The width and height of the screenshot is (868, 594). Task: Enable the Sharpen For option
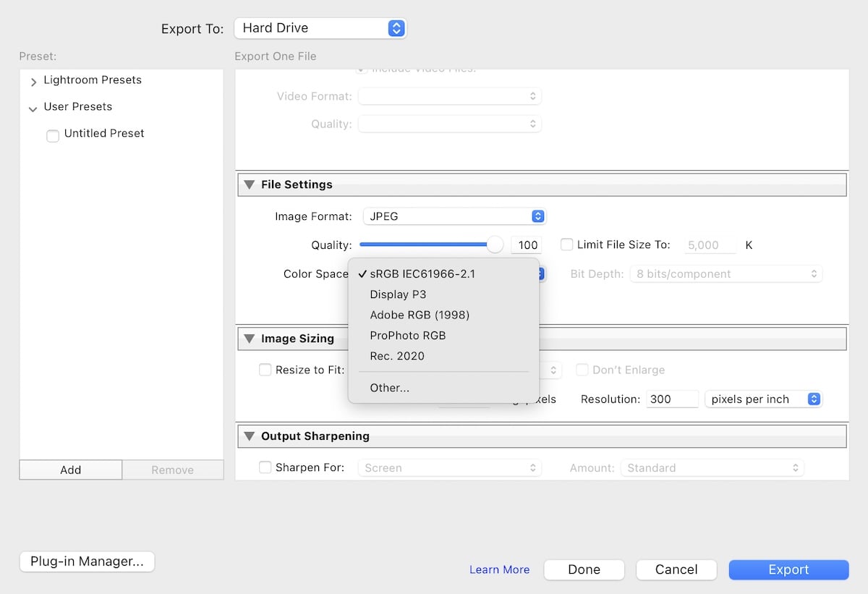pyautogui.click(x=265, y=467)
